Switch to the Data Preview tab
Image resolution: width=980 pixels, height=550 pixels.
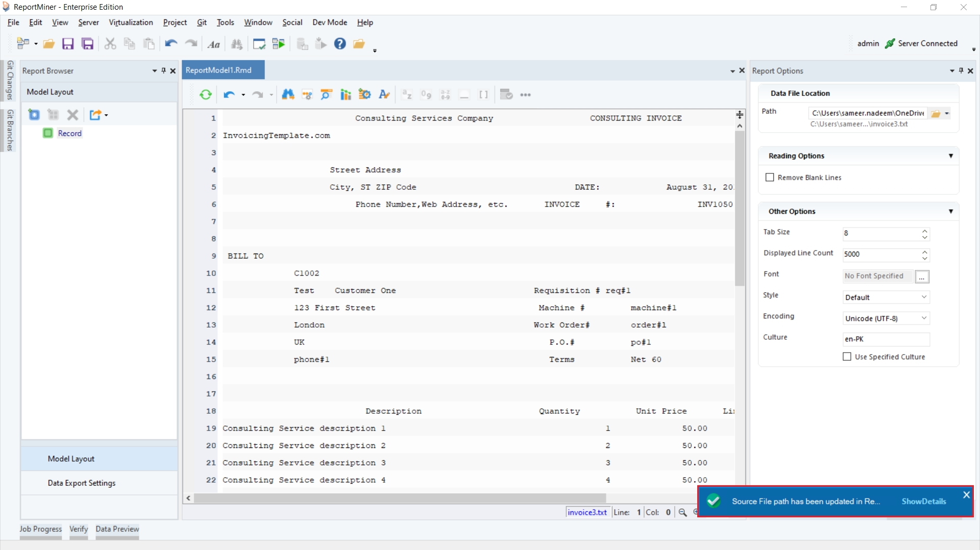point(117,529)
